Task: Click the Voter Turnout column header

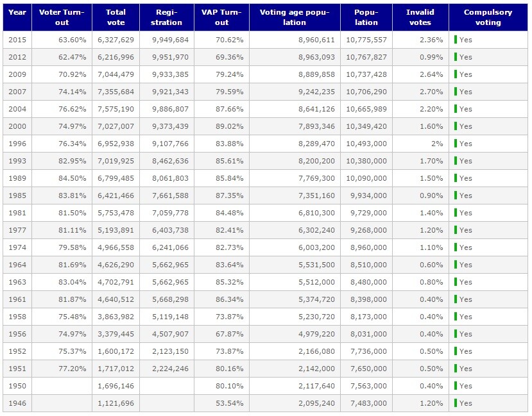Action: 62,17
